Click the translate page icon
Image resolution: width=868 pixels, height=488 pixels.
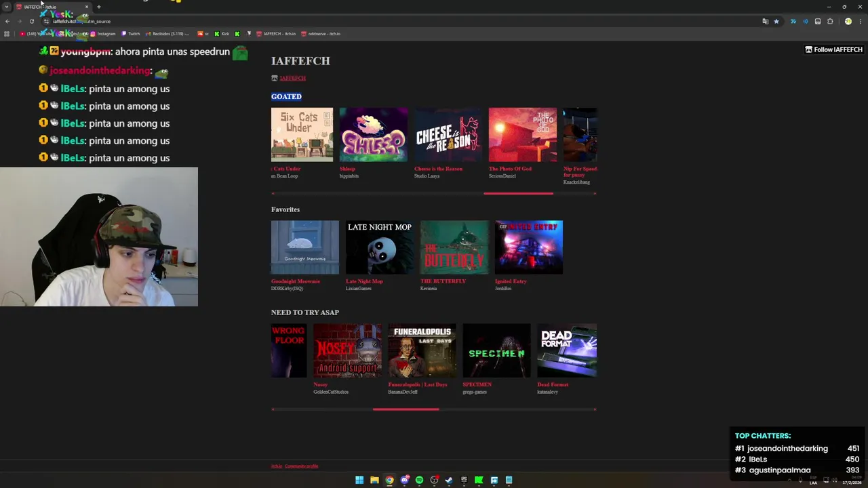click(x=766, y=21)
